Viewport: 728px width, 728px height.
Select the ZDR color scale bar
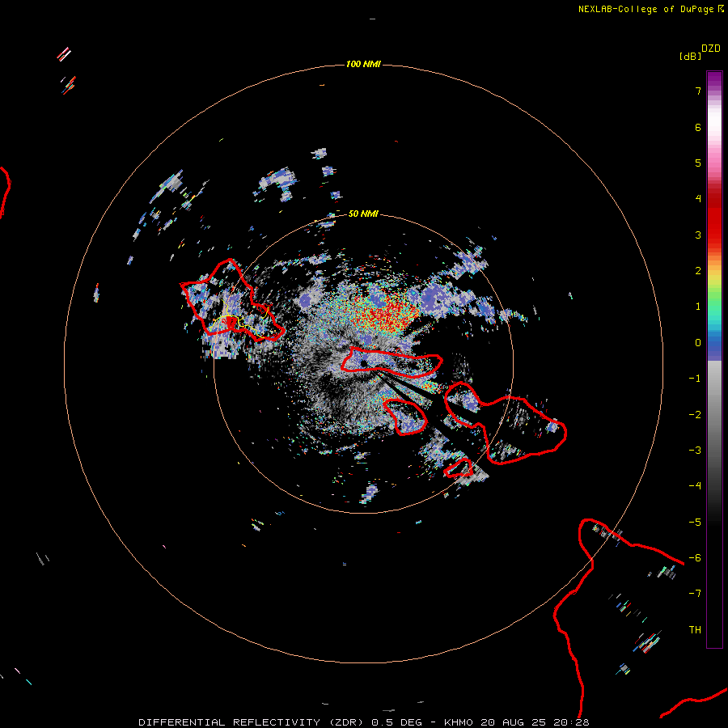(x=714, y=359)
